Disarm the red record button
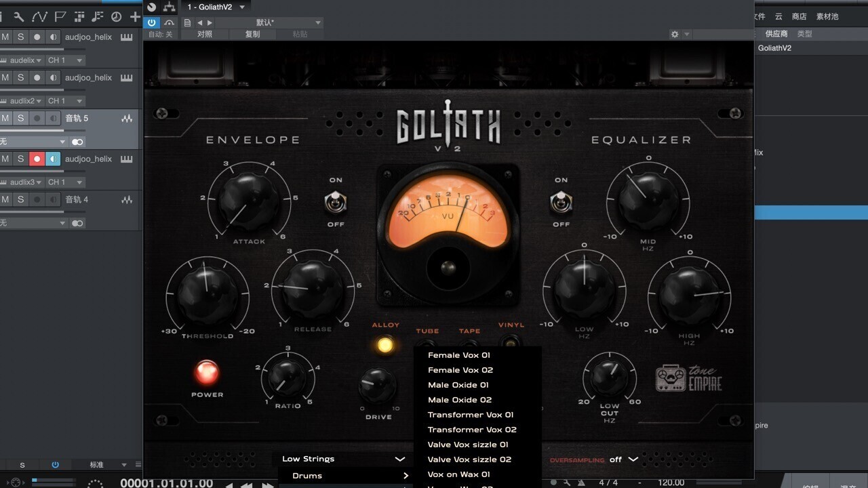 click(x=37, y=159)
